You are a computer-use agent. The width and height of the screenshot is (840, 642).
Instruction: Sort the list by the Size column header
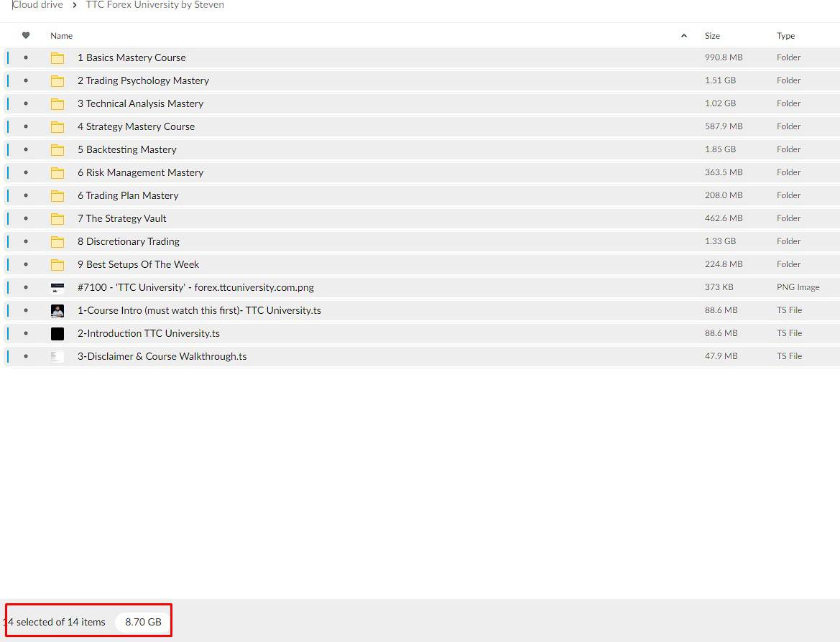[712, 36]
